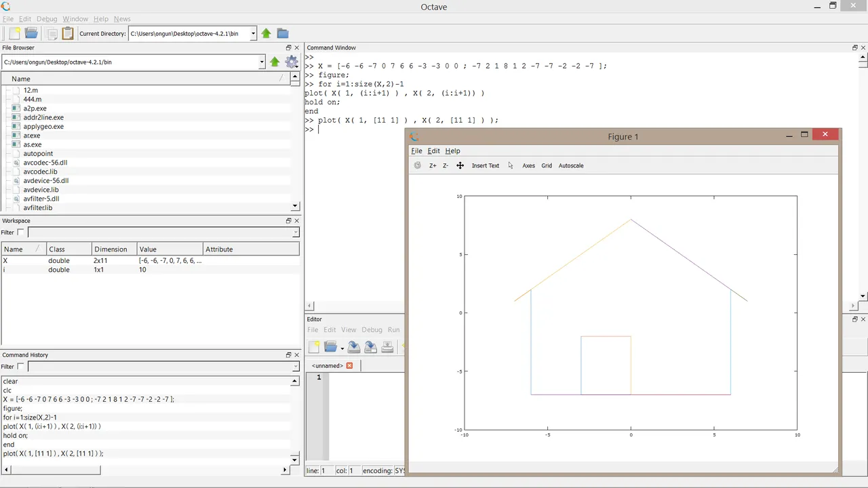The height and width of the screenshot is (488, 868).
Task: Expand File Browser path dropdown
Action: click(262, 62)
